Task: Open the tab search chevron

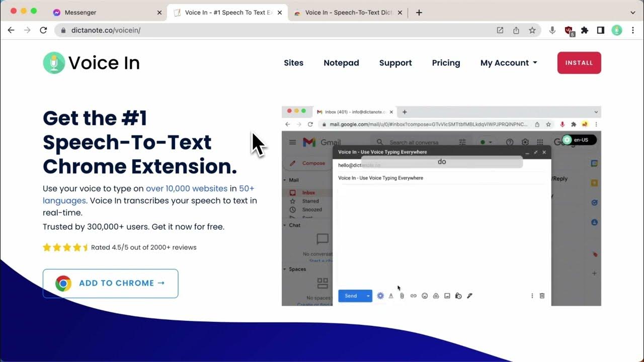Action: (x=633, y=13)
